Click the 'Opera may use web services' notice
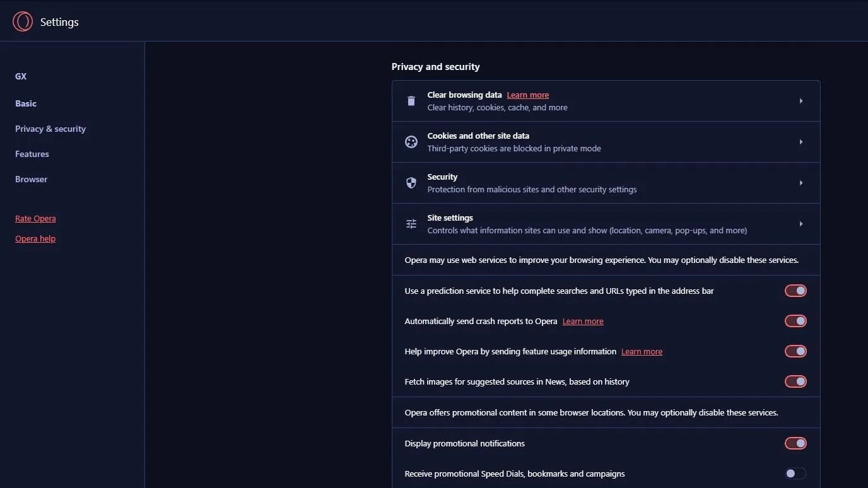The width and height of the screenshot is (868, 488). 602,260
